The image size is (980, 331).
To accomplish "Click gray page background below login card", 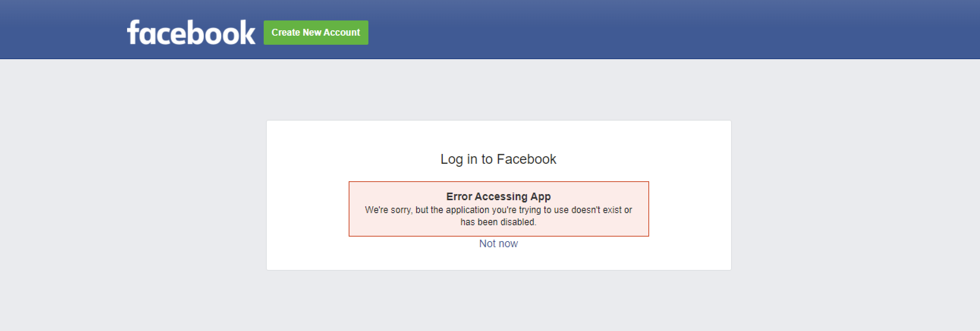I will coord(499,300).
